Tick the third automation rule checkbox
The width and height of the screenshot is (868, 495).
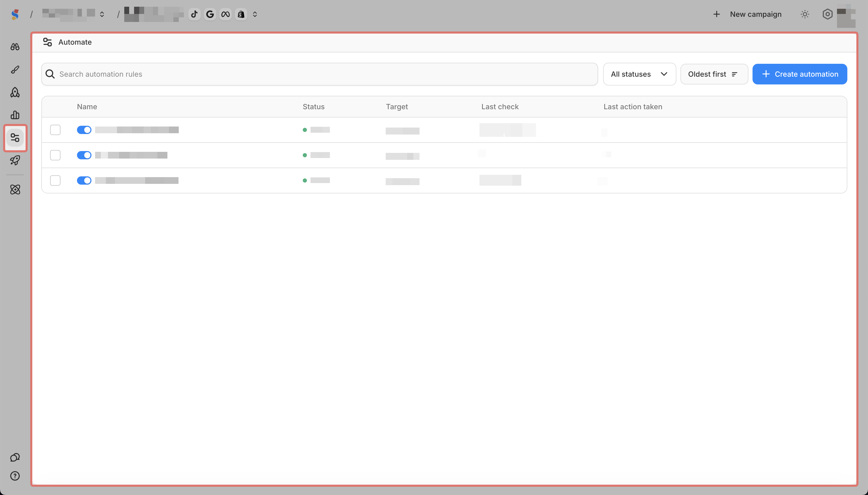(55, 180)
